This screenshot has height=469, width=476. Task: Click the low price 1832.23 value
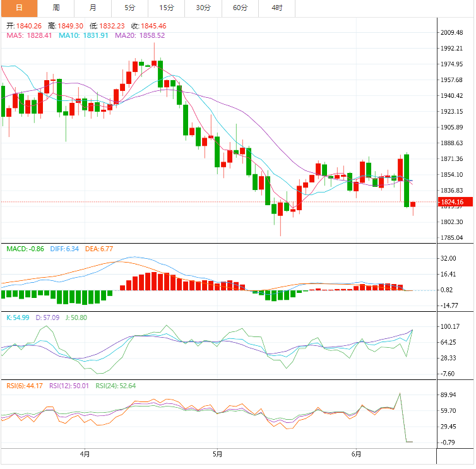tap(112, 26)
